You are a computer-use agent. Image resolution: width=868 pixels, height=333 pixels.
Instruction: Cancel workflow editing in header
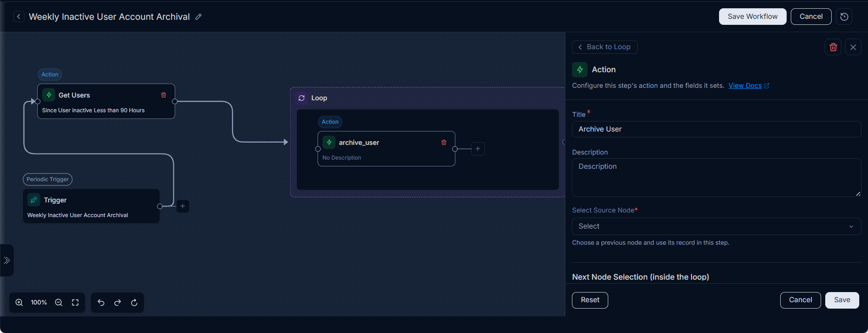pos(811,17)
